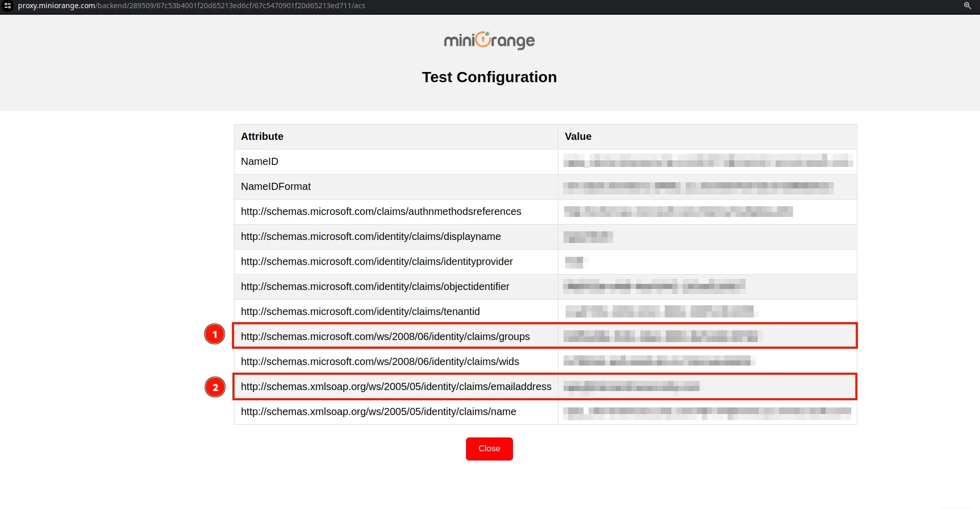
Task: Select the red badge numbered 1
Action: tap(215, 333)
